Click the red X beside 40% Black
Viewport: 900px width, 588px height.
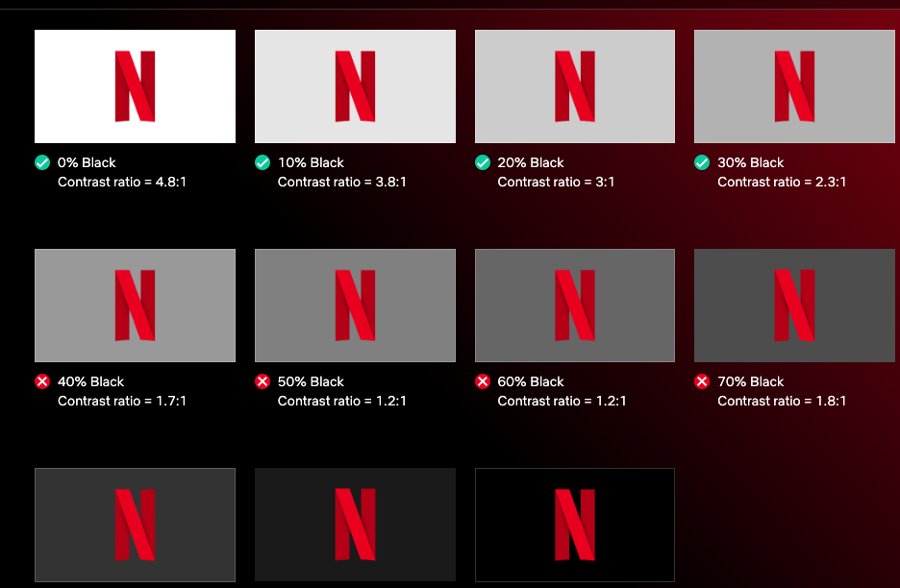(41, 381)
